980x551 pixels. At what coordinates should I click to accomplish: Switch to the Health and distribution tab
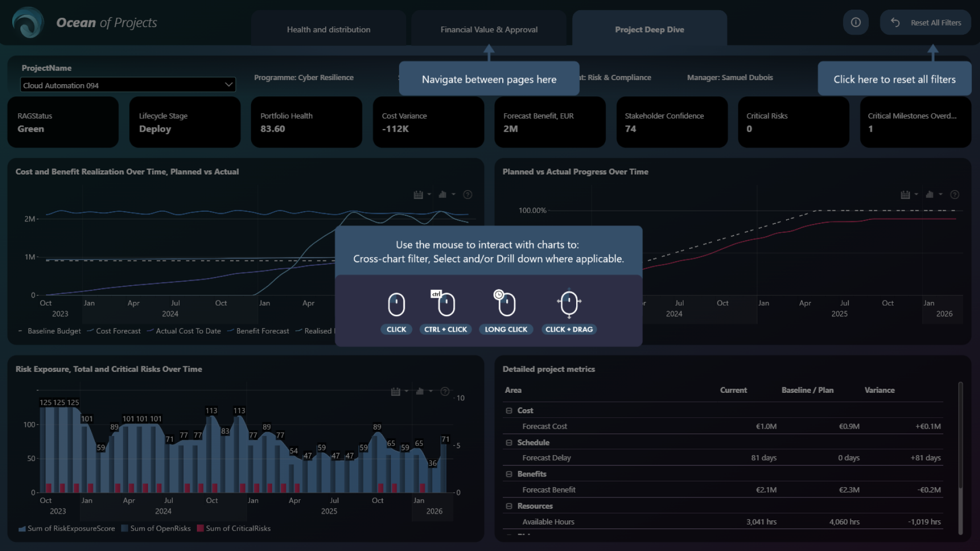328,29
